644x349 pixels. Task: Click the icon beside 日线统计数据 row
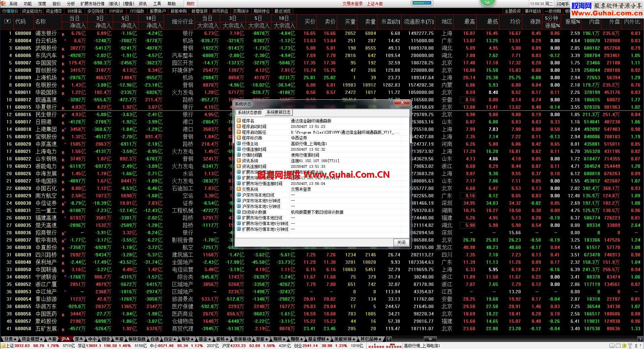click(239, 212)
